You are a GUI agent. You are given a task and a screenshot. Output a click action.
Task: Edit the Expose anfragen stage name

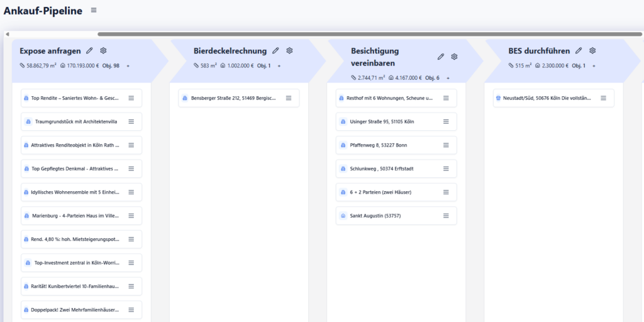point(89,51)
